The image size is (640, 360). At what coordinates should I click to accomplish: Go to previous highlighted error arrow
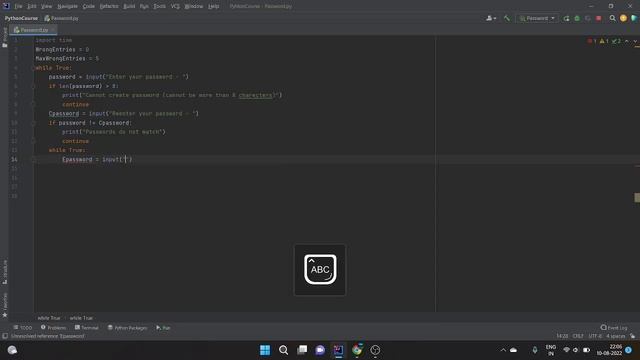click(x=627, y=41)
